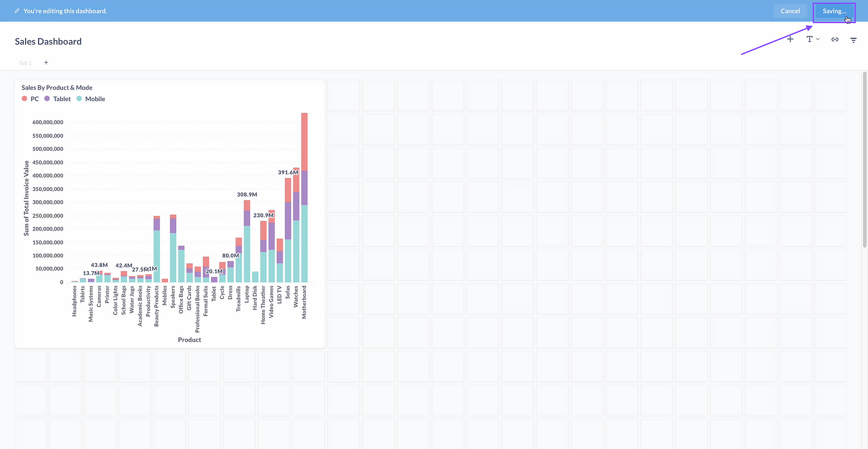Screen dimensions: 868x449
Task: Select the red PC segment of the Motherboard bar
Action: [304, 141]
